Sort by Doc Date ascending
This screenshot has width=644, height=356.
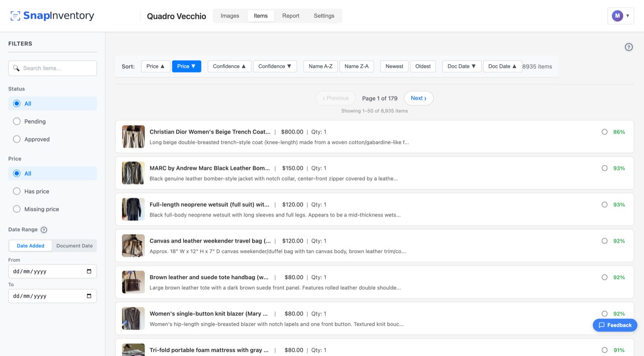pyautogui.click(x=502, y=66)
